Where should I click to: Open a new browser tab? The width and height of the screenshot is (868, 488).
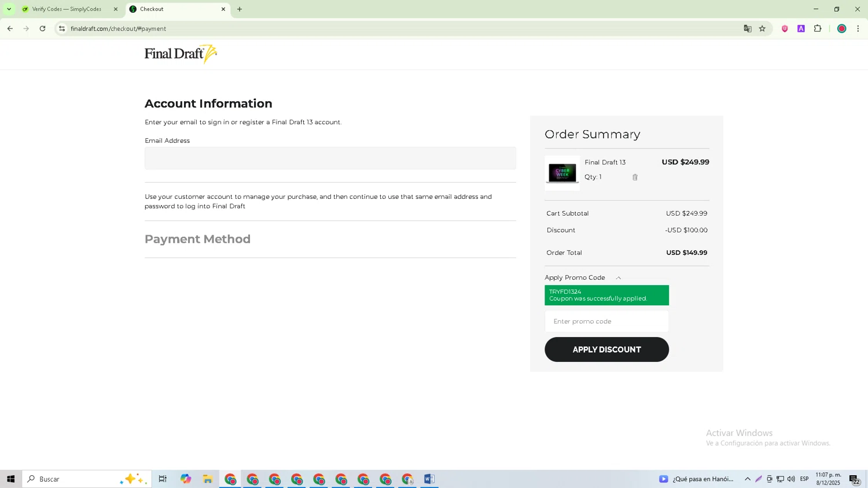pyautogui.click(x=240, y=9)
